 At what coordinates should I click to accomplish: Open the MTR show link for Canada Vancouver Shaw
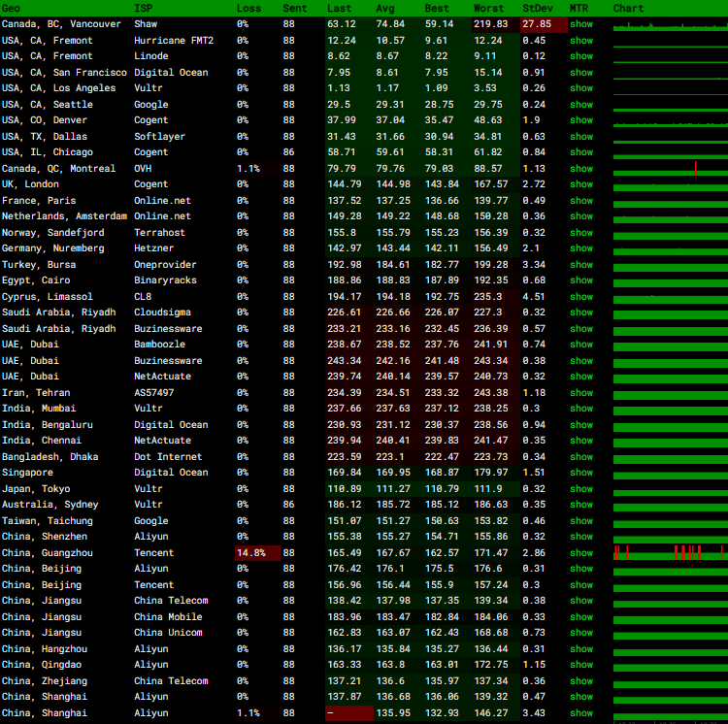coord(581,24)
